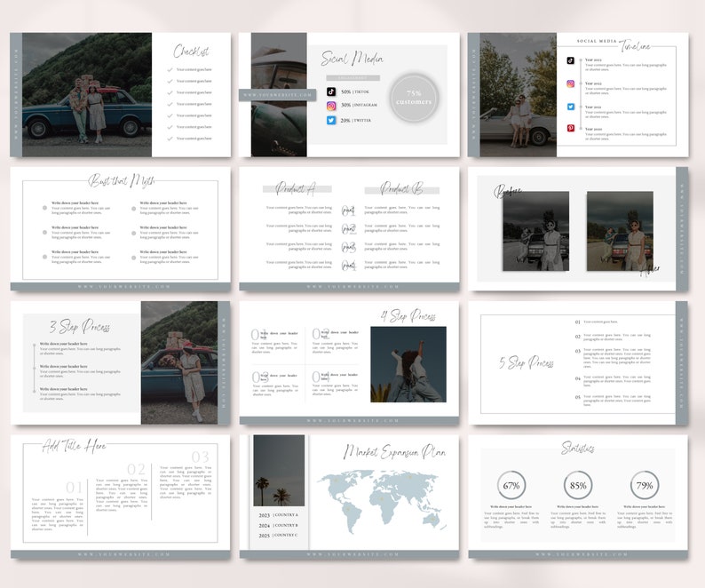Click the 'Product B' heading
Viewport: 705px width, 588px height.
click(x=401, y=188)
